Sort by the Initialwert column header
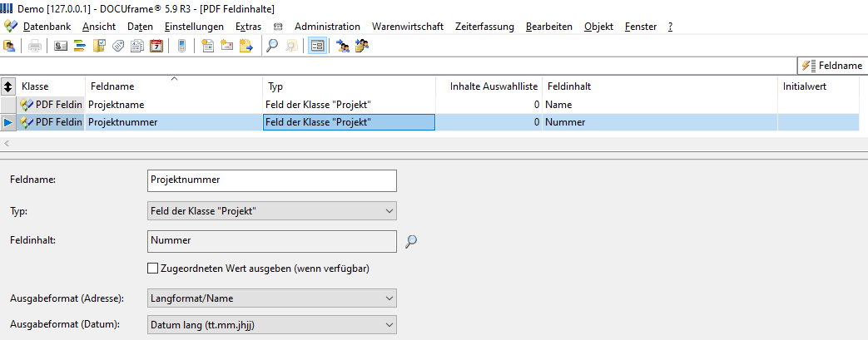The height and width of the screenshot is (340, 868). (819, 86)
